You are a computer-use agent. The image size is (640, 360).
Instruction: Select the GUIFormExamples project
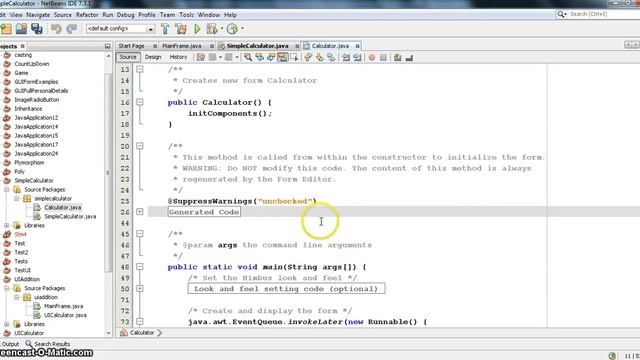coord(36,82)
